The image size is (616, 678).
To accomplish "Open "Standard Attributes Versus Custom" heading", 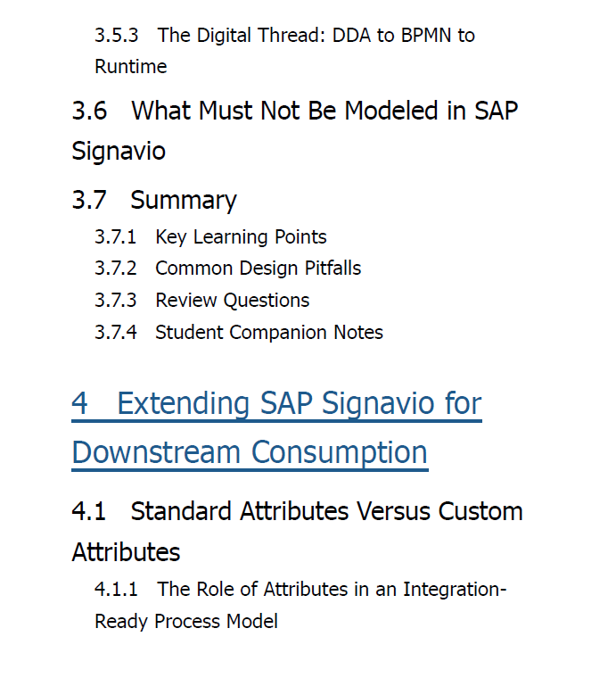I will coord(297,511).
